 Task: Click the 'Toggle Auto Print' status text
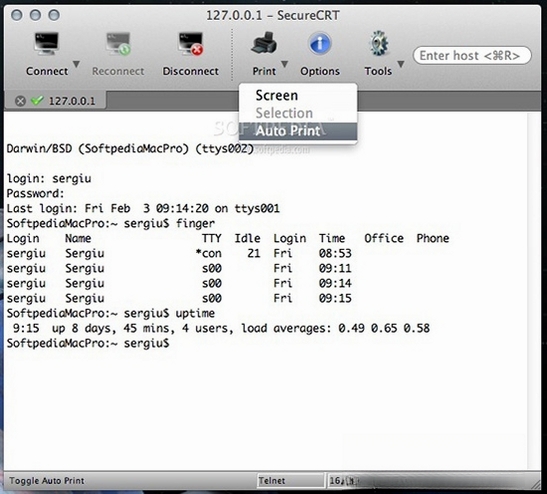click(x=46, y=481)
